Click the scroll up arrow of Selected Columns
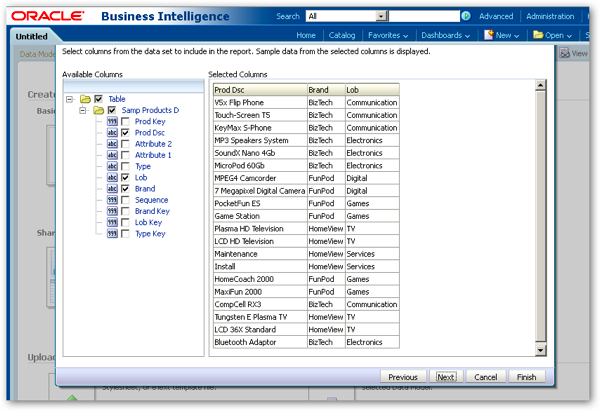600x411 pixels. [540, 85]
